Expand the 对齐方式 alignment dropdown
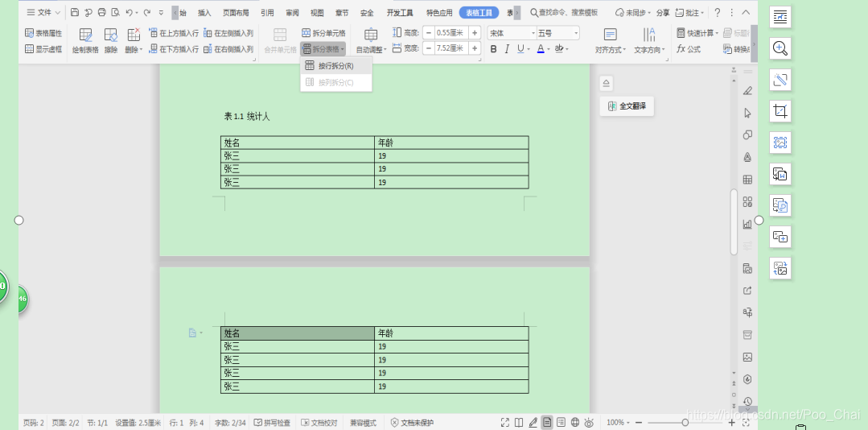 (611, 49)
